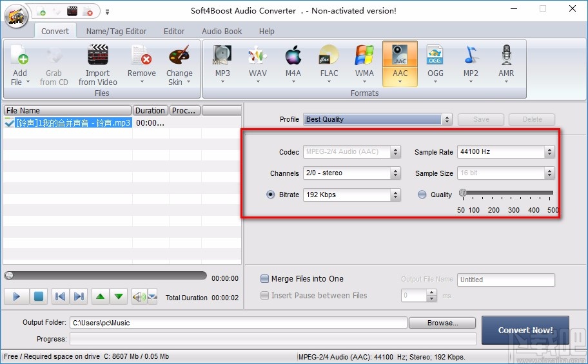Pick MP2 output format
The height and width of the screenshot is (364, 588).
[471, 55]
